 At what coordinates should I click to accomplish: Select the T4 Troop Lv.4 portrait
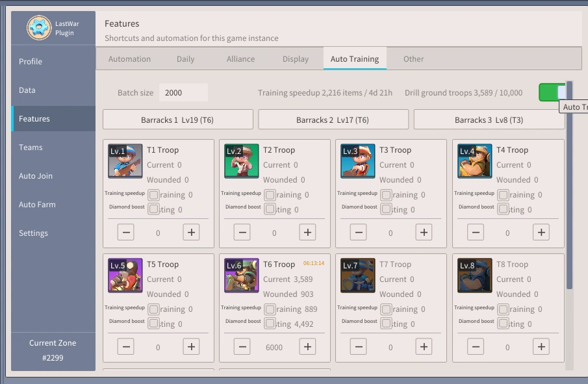(x=475, y=161)
